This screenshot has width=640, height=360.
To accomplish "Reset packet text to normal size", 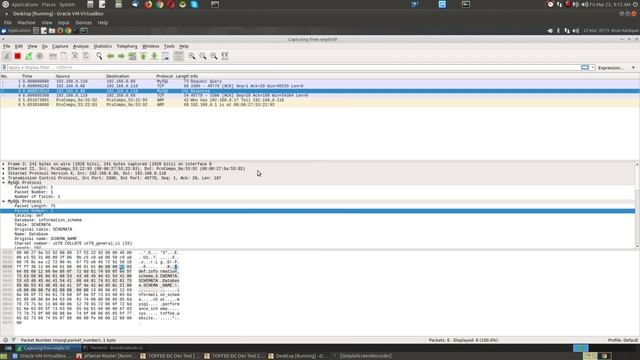I will tap(214, 56).
